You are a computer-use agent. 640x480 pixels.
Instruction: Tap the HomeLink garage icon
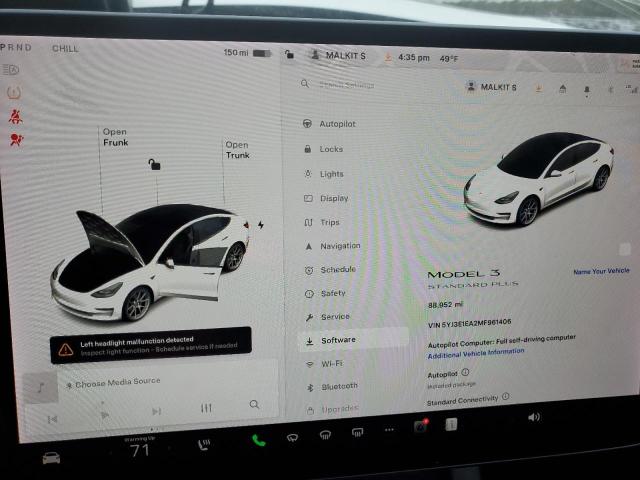[x=562, y=89]
